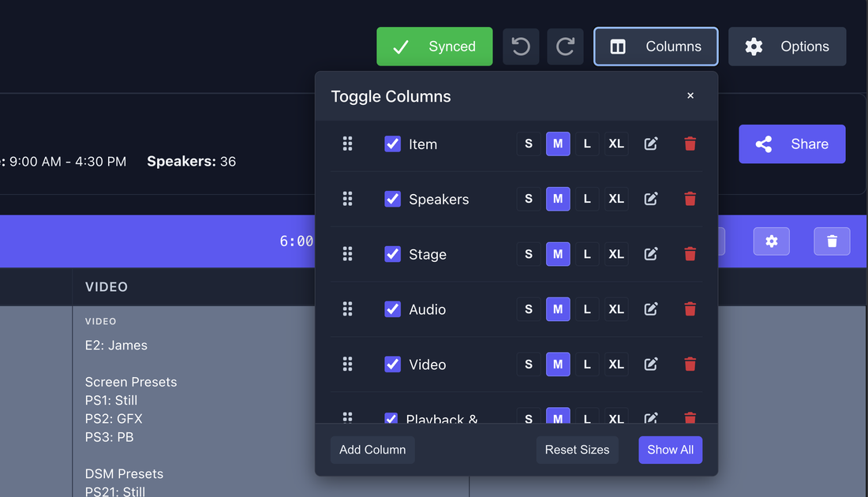Uncheck the Video column checkbox
Image resolution: width=868 pixels, height=497 pixels.
click(x=392, y=364)
